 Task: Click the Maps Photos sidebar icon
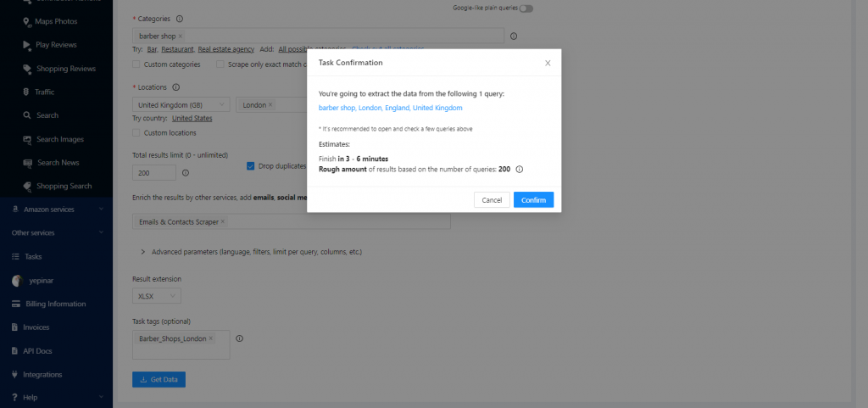click(x=27, y=21)
